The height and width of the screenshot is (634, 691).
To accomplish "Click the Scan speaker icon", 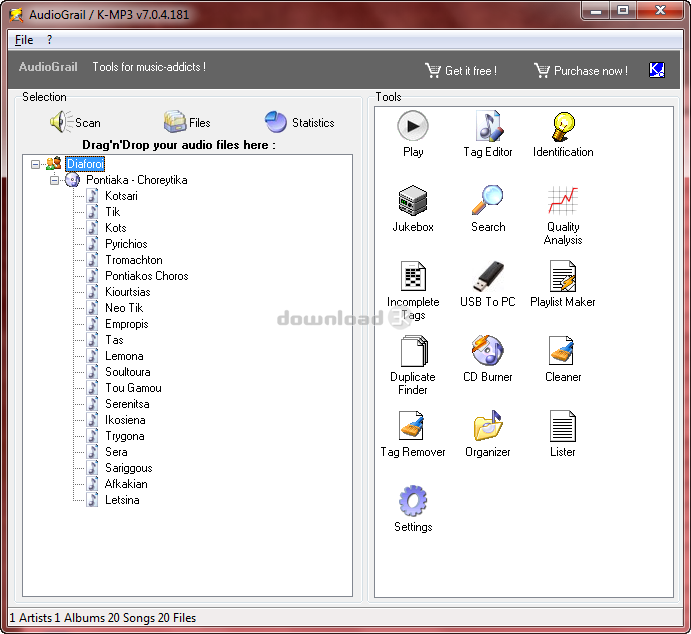I will pyautogui.click(x=61, y=122).
